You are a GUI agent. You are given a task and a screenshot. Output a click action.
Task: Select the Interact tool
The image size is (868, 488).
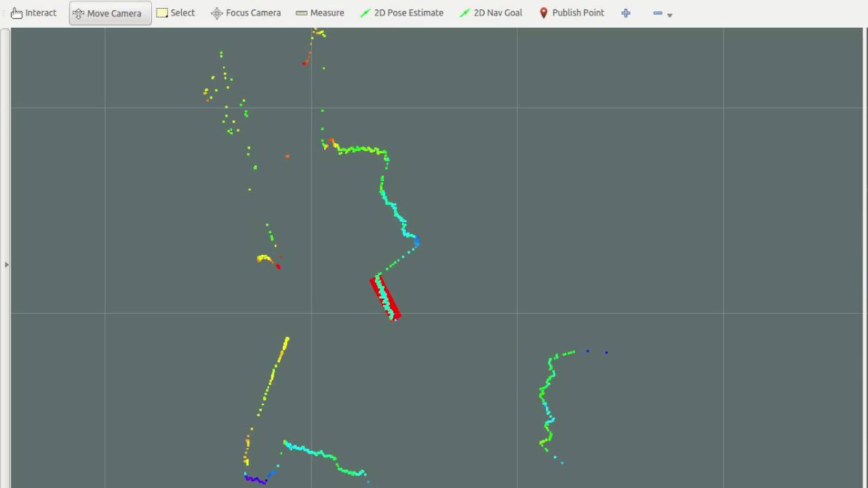coord(34,13)
